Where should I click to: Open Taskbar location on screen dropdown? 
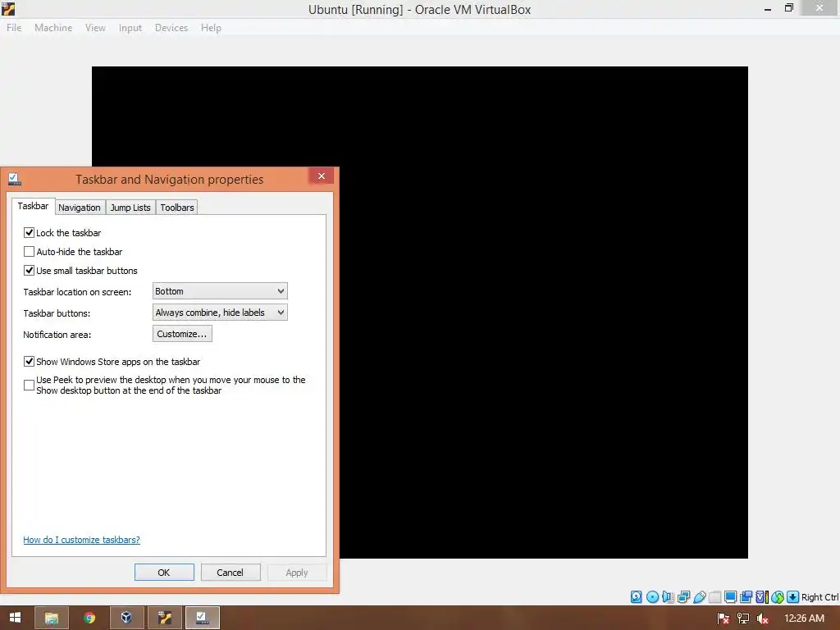pyautogui.click(x=220, y=291)
